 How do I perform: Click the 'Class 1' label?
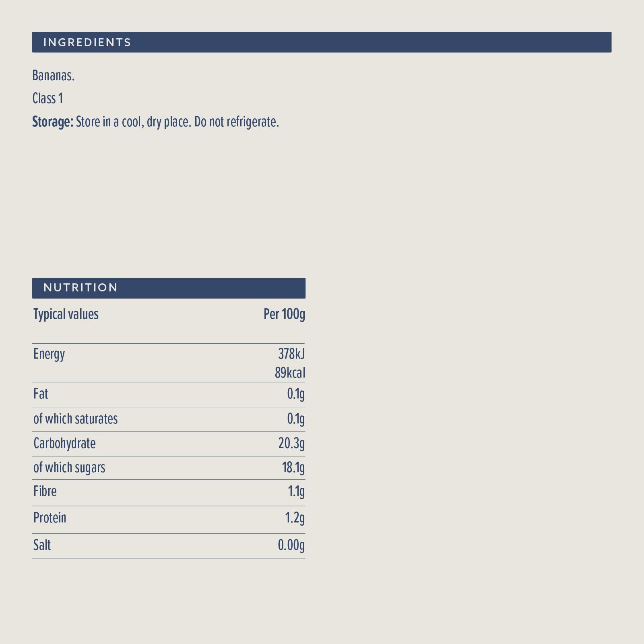(47, 98)
